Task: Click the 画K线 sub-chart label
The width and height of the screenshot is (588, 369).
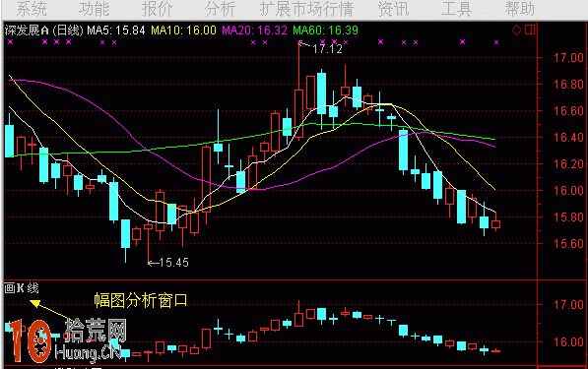Action: point(22,288)
